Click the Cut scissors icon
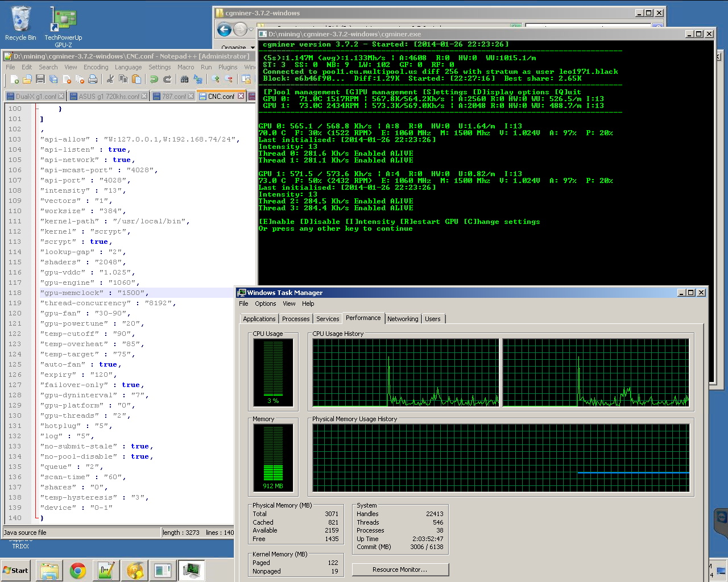Image resolution: width=728 pixels, height=582 pixels. 110,80
